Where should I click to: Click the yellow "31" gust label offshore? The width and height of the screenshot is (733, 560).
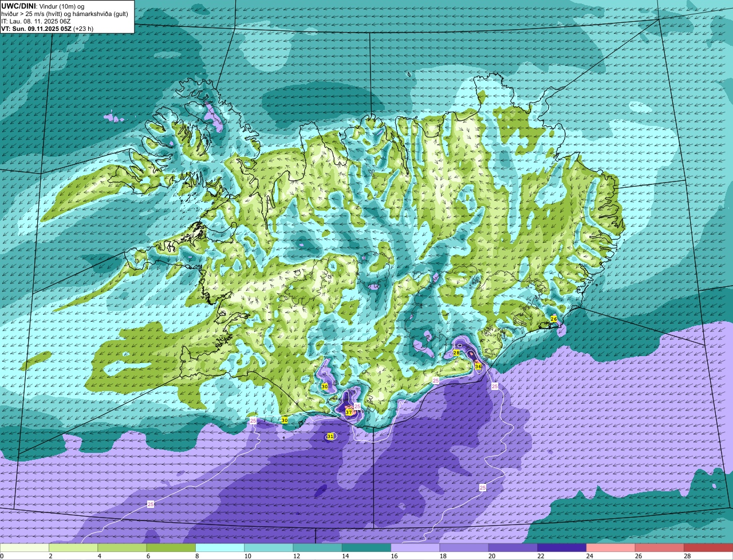[330, 436]
